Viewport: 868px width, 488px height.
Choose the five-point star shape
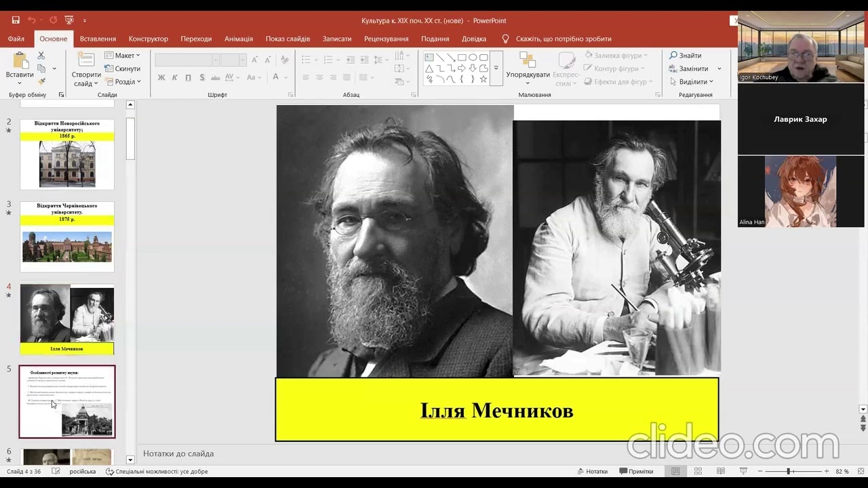(x=484, y=79)
